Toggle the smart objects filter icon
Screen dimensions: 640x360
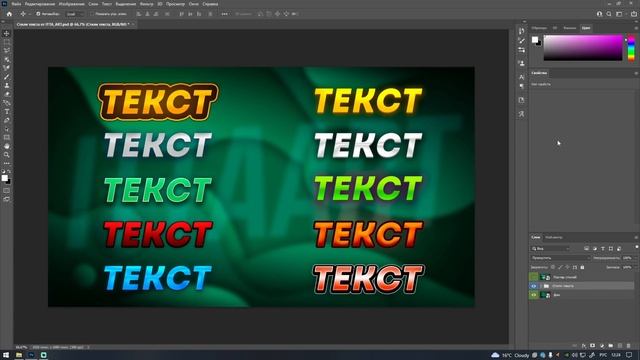pyautogui.click(x=619, y=249)
